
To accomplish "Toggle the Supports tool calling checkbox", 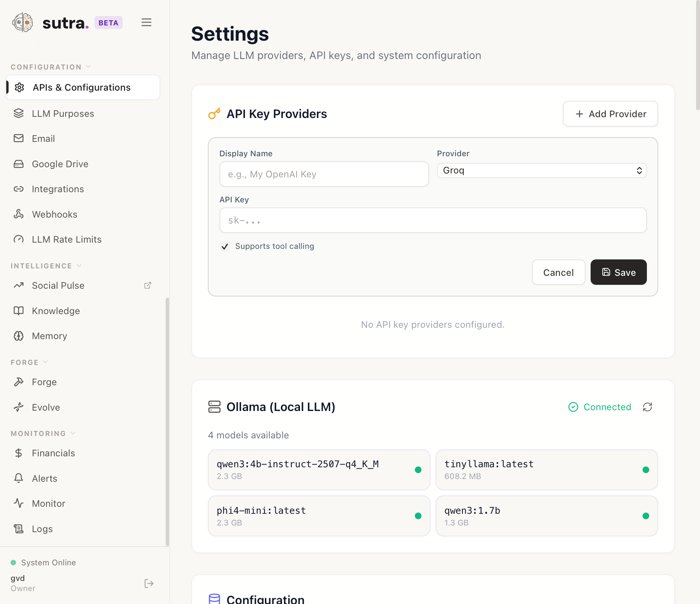I will 225,246.
